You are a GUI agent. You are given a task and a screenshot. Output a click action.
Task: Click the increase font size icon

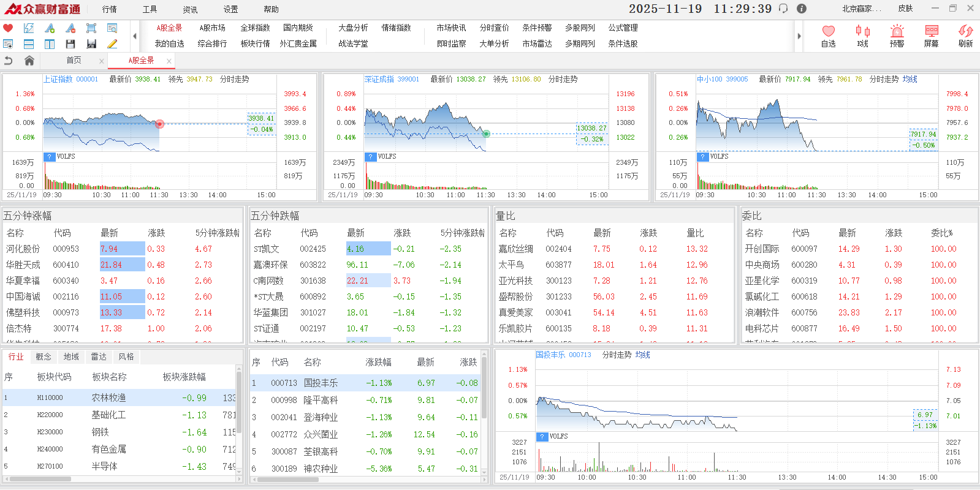coord(50,28)
